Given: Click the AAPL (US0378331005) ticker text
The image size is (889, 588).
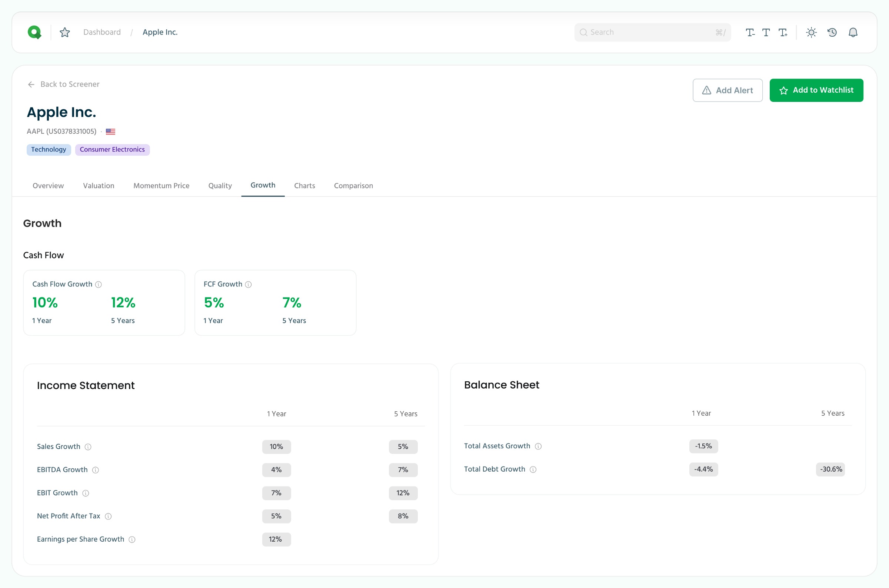Looking at the screenshot, I should [x=61, y=132].
